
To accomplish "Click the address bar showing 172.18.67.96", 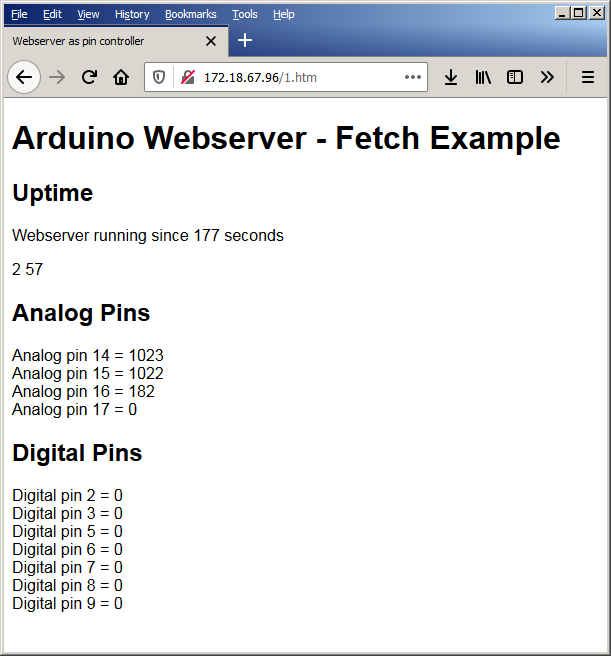I will [x=300, y=77].
